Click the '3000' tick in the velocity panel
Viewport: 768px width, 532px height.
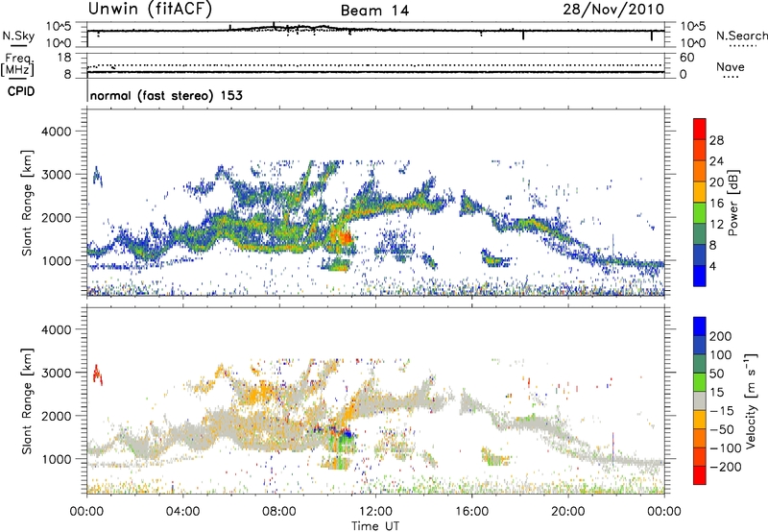coord(57,373)
